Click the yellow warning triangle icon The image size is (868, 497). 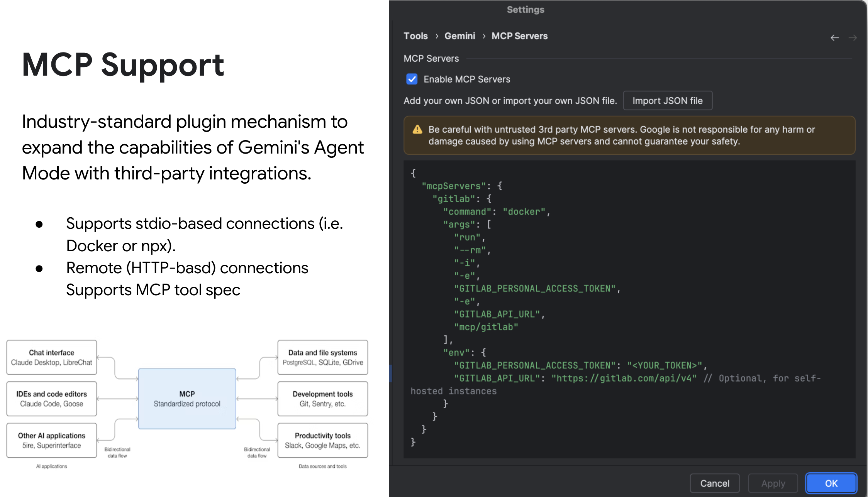point(417,129)
